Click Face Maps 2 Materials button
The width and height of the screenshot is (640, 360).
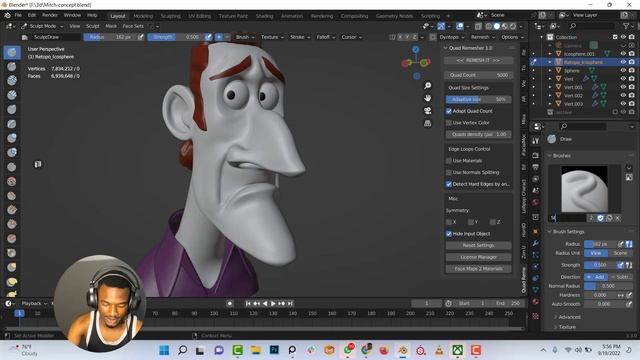(478, 269)
